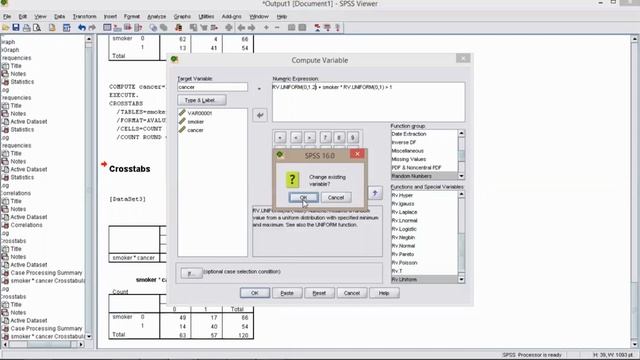
Task: Click the Promote left-arrow toolbar icon
Action: click(241, 28)
